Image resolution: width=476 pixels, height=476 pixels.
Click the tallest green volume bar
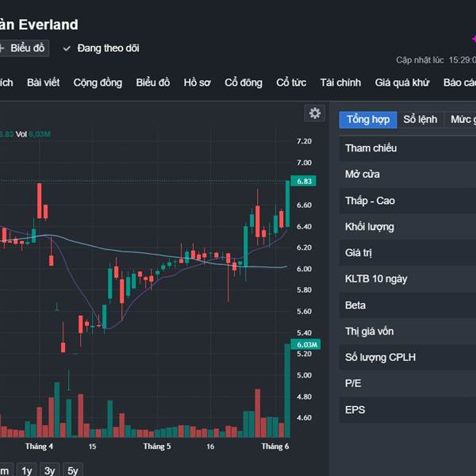tap(287, 390)
